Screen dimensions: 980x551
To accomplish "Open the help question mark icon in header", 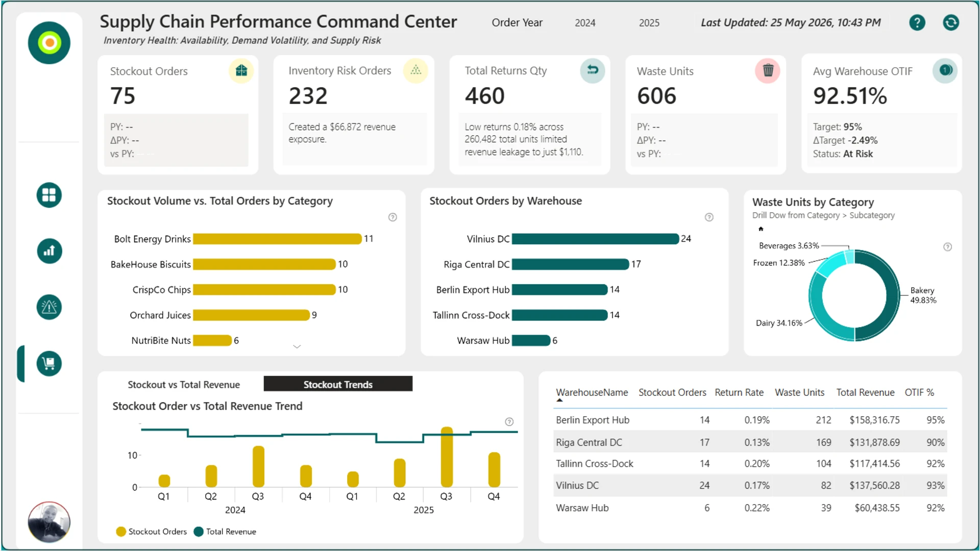I will coord(917,22).
